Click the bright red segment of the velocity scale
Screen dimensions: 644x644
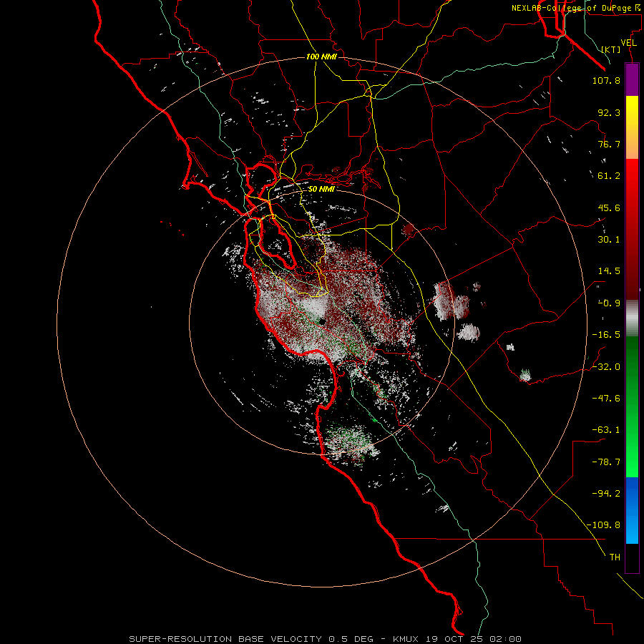coord(632,181)
